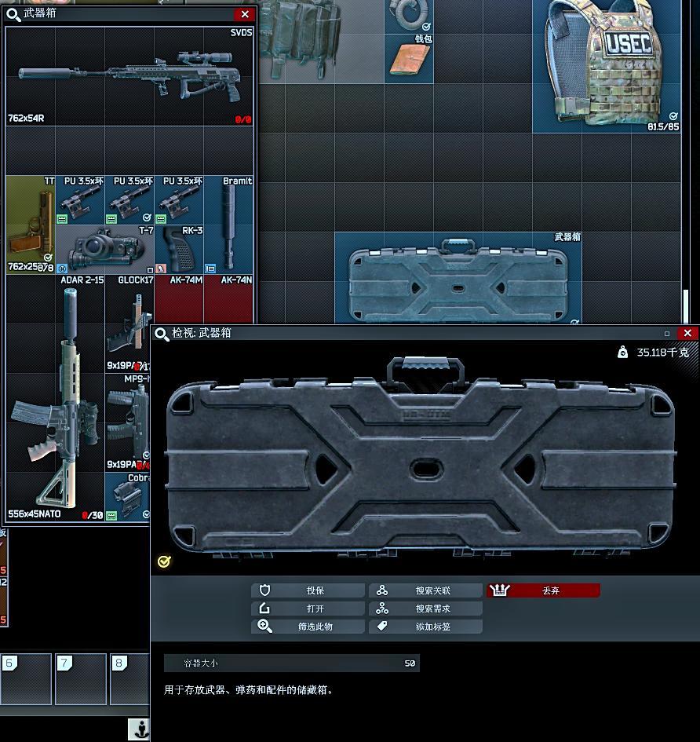The height and width of the screenshot is (742, 700).
Task: Click the yellow checkmark icon in inspect window
Action: coord(164,561)
